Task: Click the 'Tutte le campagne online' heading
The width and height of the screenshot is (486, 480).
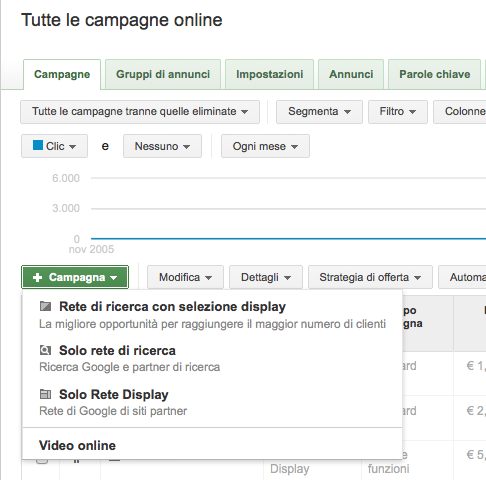Action: coord(122,20)
